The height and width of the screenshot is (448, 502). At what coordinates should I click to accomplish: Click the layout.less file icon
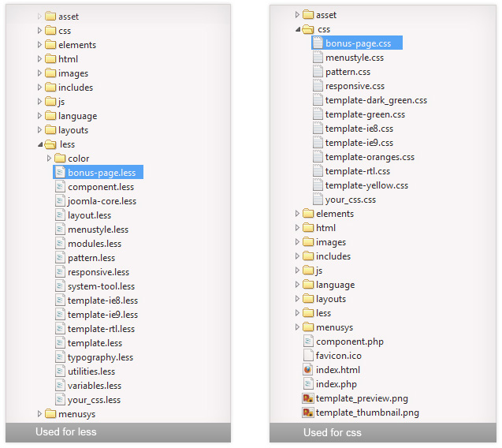(60, 215)
